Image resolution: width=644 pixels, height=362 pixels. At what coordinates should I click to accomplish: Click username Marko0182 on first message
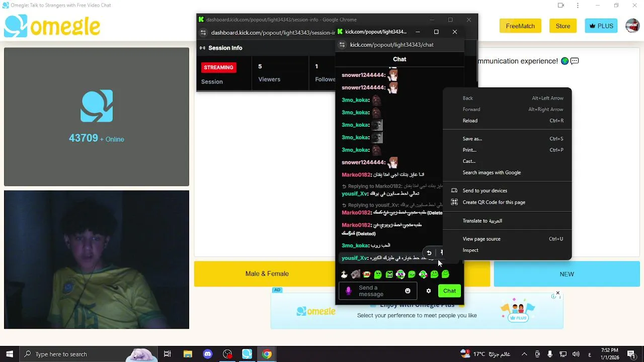coord(356,174)
